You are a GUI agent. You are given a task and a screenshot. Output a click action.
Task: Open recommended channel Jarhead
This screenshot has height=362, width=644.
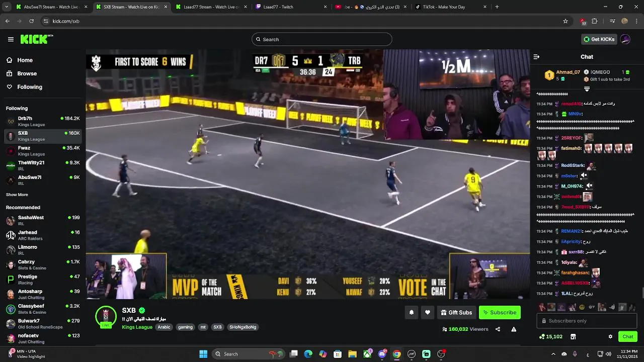43,235
